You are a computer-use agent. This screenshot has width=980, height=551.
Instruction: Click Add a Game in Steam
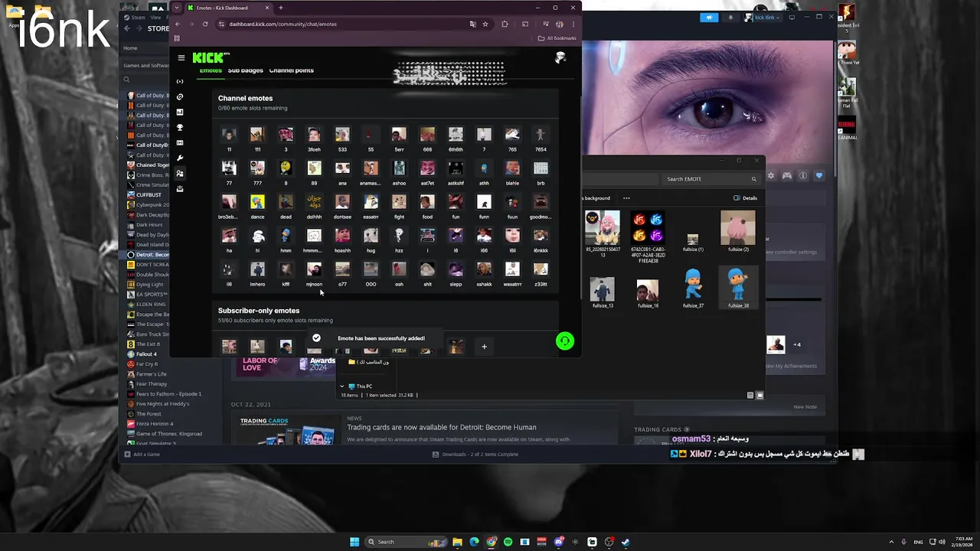(142, 455)
